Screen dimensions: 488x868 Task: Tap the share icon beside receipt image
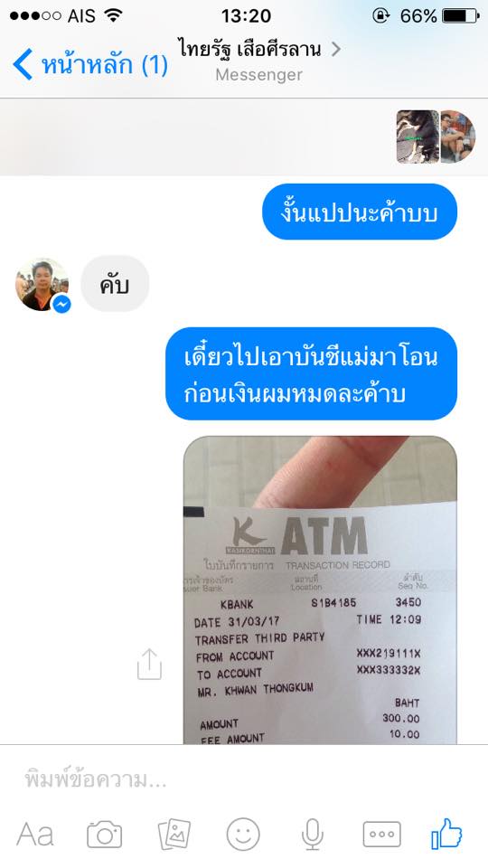click(x=149, y=664)
